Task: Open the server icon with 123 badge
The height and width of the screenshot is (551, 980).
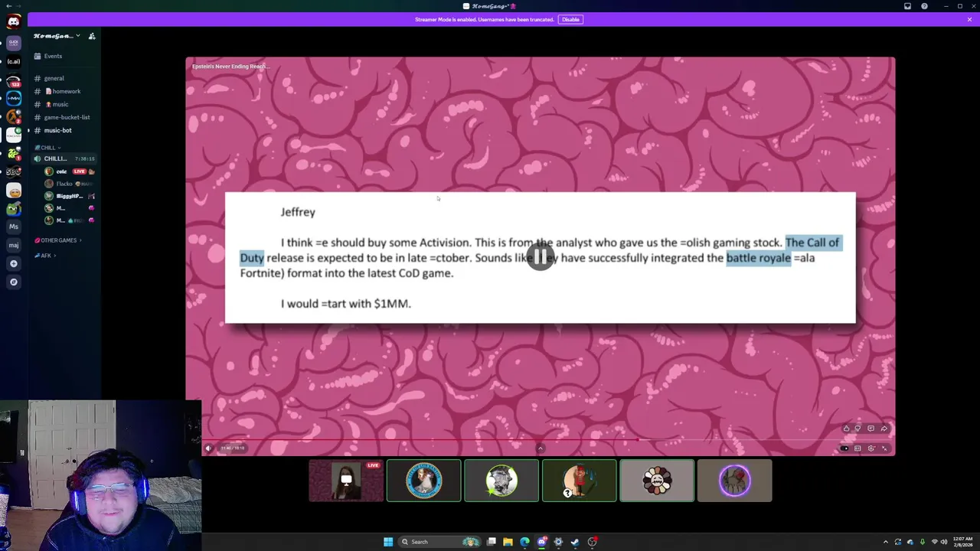Action: 13,80
